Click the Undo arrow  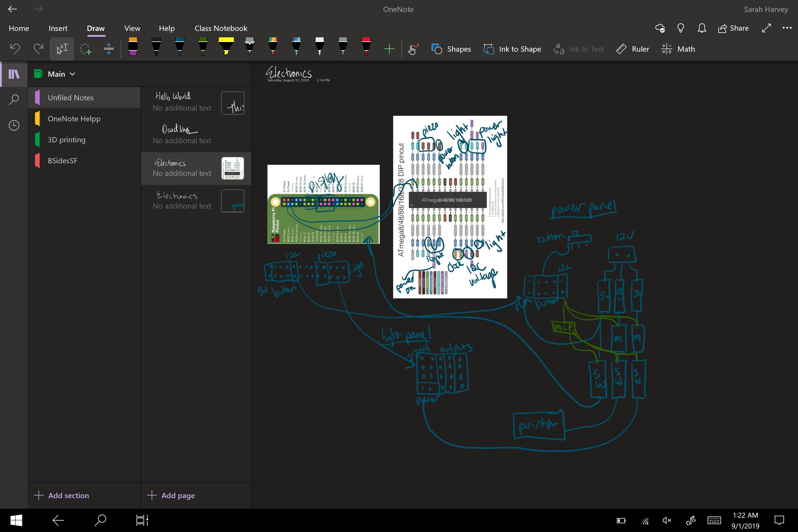15,49
